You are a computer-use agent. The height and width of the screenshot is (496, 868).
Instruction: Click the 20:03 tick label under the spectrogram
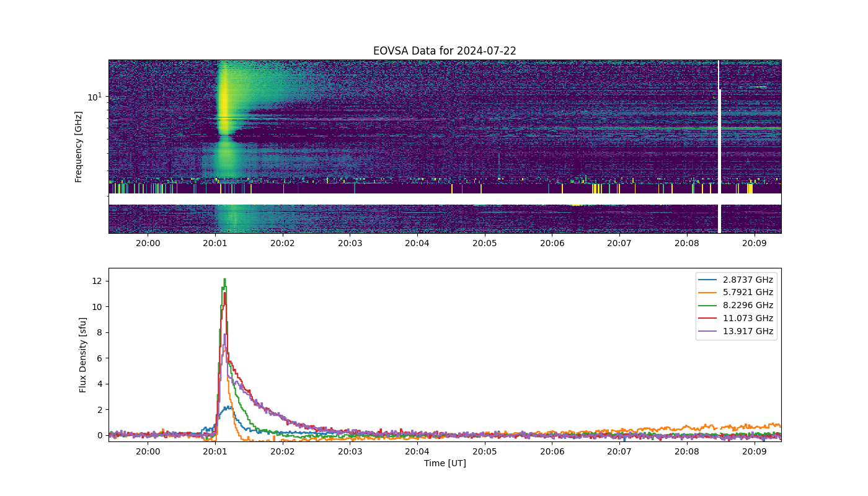click(350, 244)
